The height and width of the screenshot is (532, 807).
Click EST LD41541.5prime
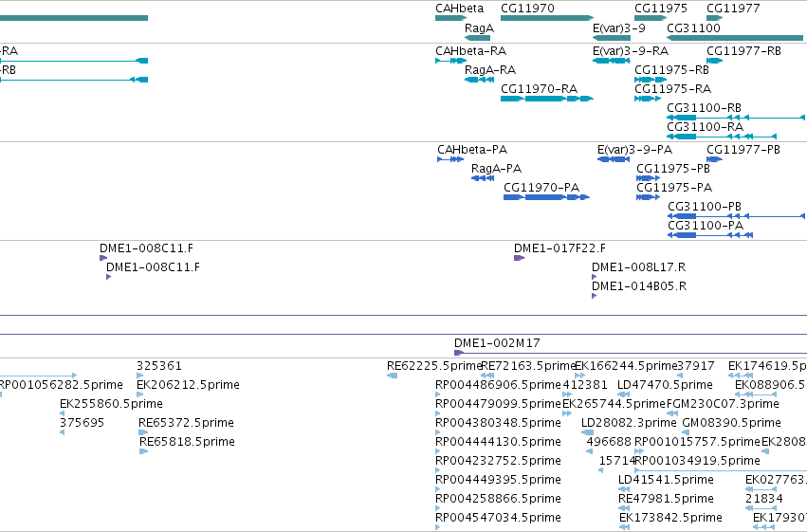tap(624, 490)
